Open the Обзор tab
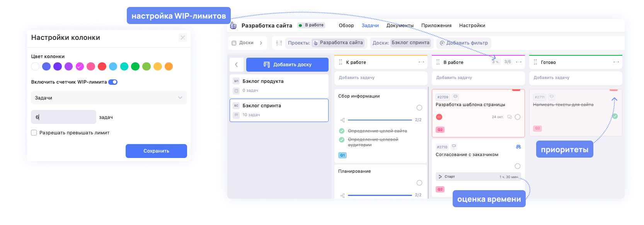Viewport: 644px width, 225px height. tap(346, 26)
